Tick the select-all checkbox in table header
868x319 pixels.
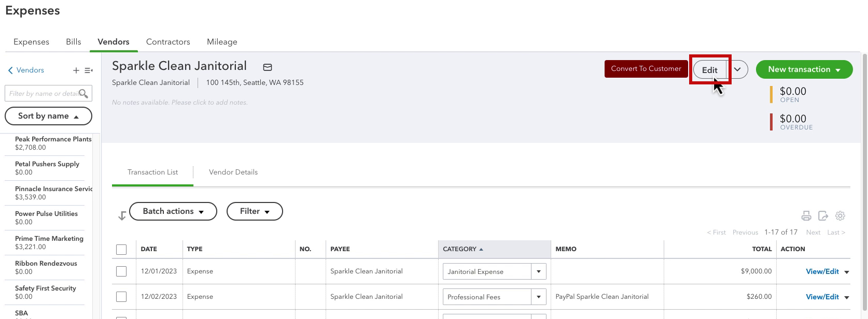pos(121,250)
